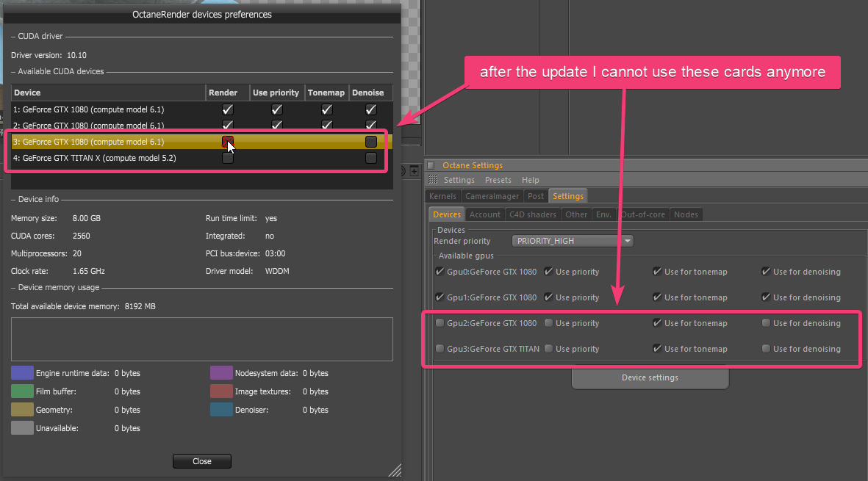Open the Nodes sub-tab
868x481 pixels.
coord(686,214)
